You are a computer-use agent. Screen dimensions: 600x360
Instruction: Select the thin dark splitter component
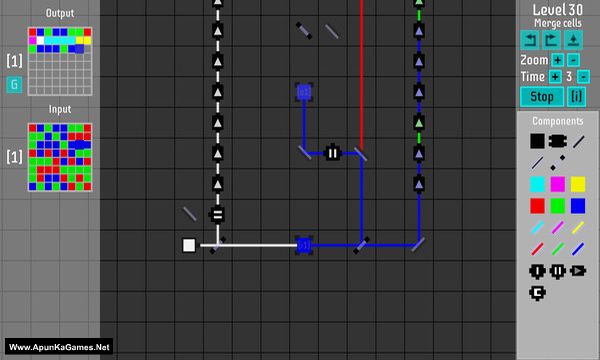pos(537,163)
